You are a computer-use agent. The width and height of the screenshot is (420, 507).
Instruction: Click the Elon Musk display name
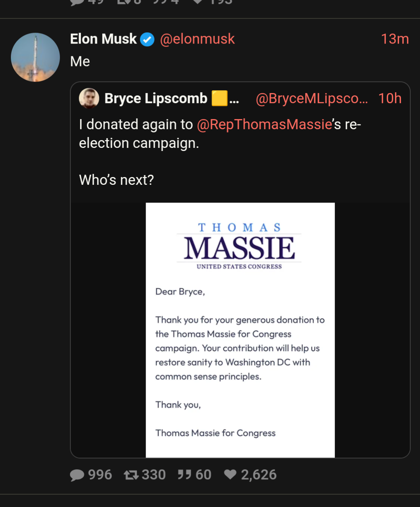(103, 39)
